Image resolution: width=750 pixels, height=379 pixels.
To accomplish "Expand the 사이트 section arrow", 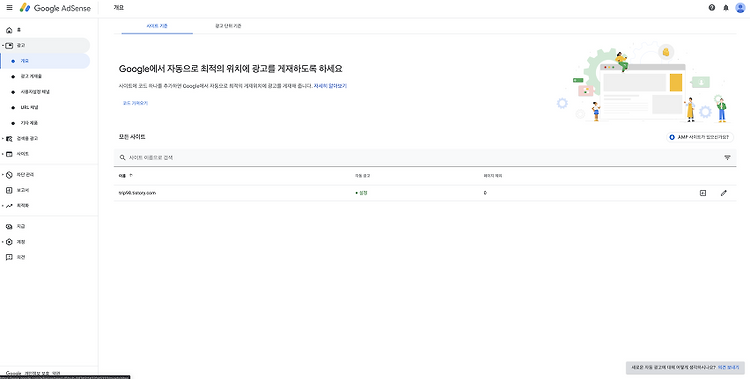I will click(x=2, y=154).
